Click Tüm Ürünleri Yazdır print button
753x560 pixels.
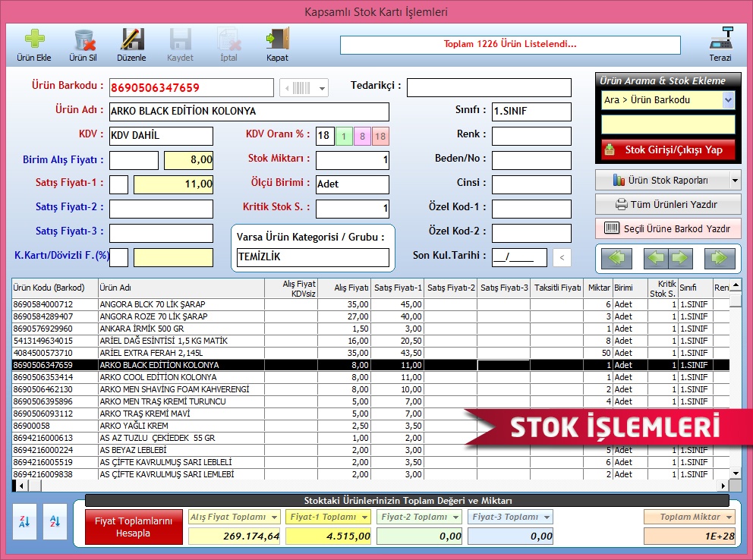[668, 204]
